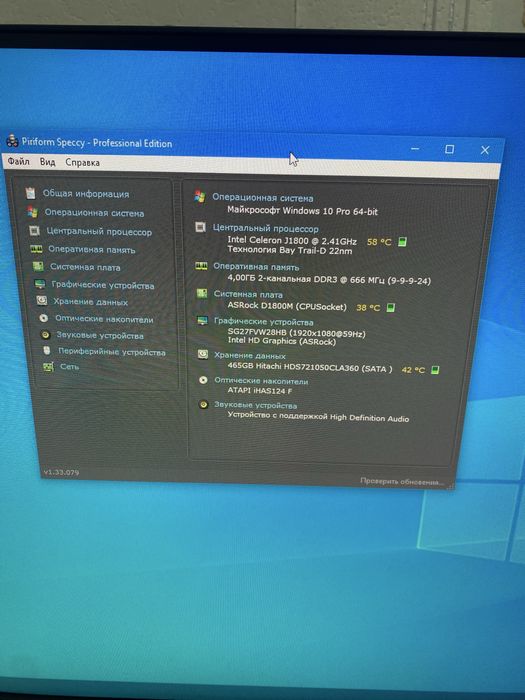
Task: Click the SG27FVW28HB monitor text
Action: coord(296,333)
